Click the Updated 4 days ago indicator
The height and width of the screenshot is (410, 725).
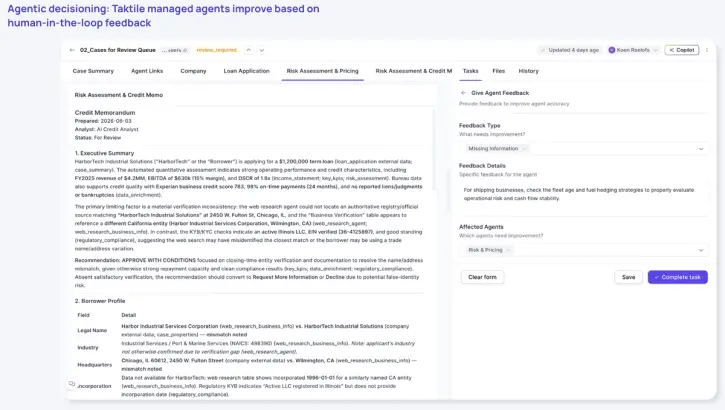570,50
